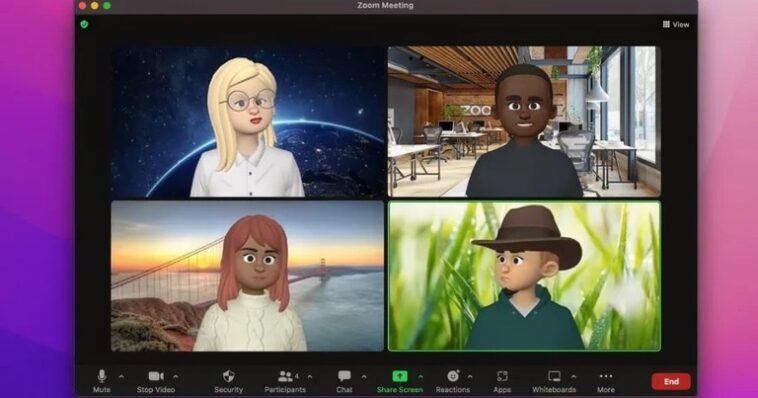758x398 pixels.
Task: Minimize the Zoom Meeting window
Action: 95,5
